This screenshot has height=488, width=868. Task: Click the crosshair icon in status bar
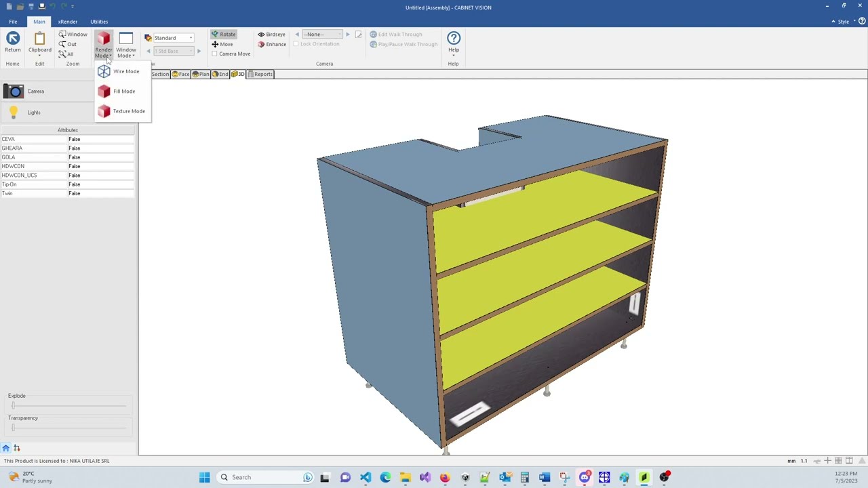click(827, 461)
